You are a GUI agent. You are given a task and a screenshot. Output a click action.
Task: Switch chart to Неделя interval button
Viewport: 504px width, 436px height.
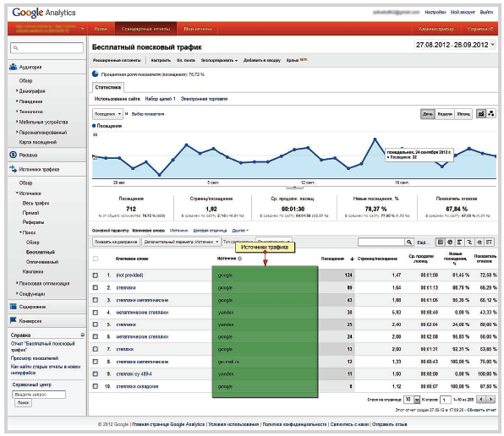point(445,114)
